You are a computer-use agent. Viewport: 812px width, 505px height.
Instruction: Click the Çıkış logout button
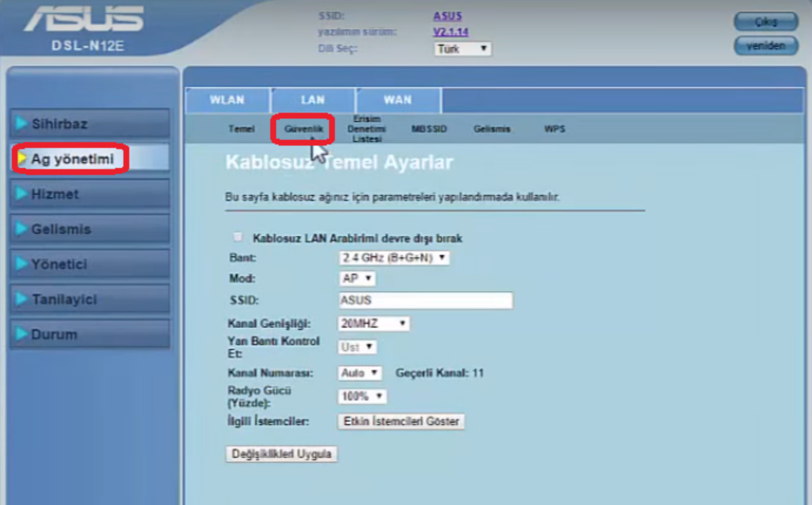click(766, 22)
